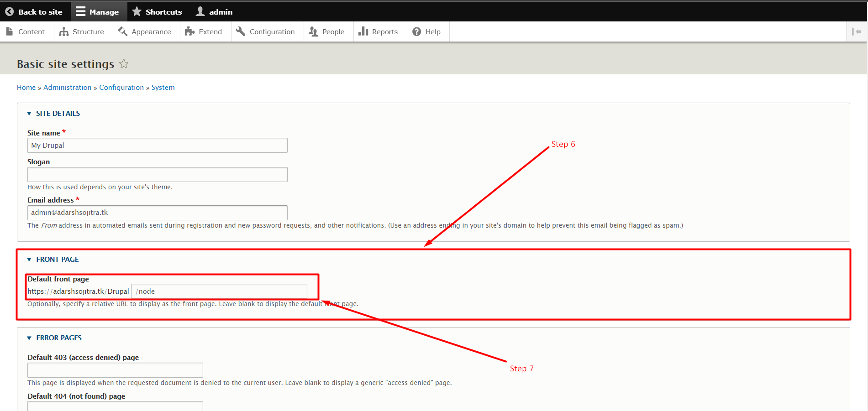Follow the Home breadcrumb link
The width and height of the screenshot is (868, 411).
point(26,88)
